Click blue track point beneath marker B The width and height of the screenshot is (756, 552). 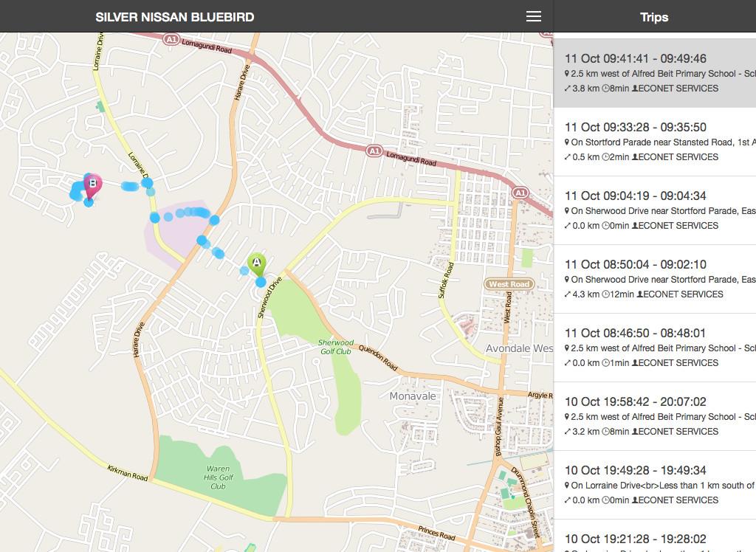89,202
